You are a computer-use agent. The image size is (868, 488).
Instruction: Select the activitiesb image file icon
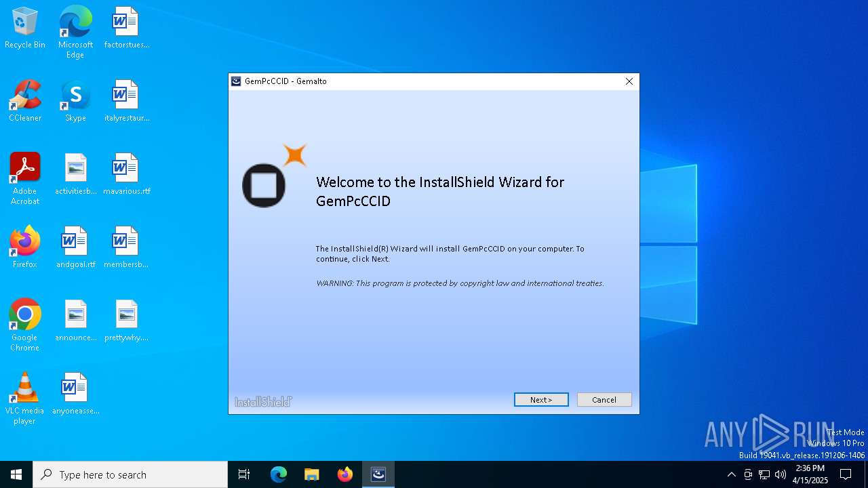tap(75, 175)
